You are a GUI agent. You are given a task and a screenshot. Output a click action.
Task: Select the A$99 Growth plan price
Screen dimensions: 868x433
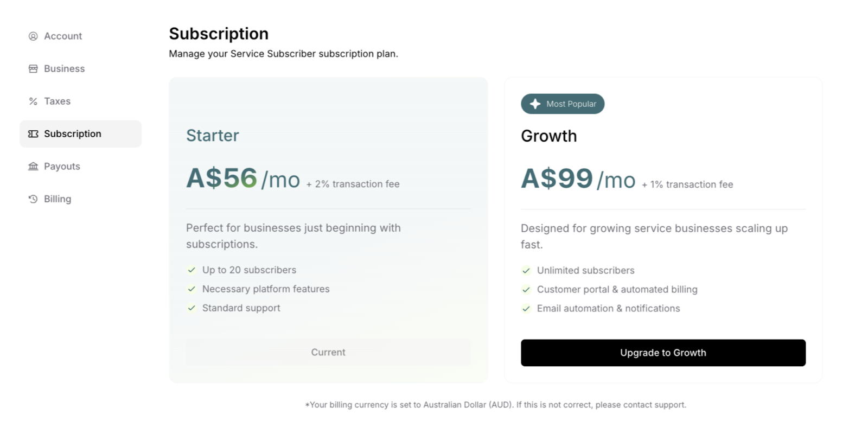pos(557,179)
